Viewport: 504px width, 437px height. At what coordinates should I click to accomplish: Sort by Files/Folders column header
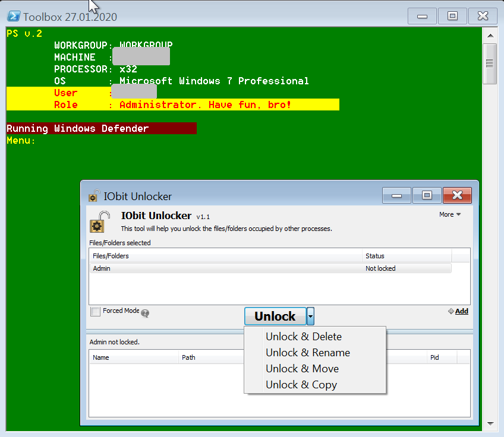pyautogui.click(x=226, y=256)
